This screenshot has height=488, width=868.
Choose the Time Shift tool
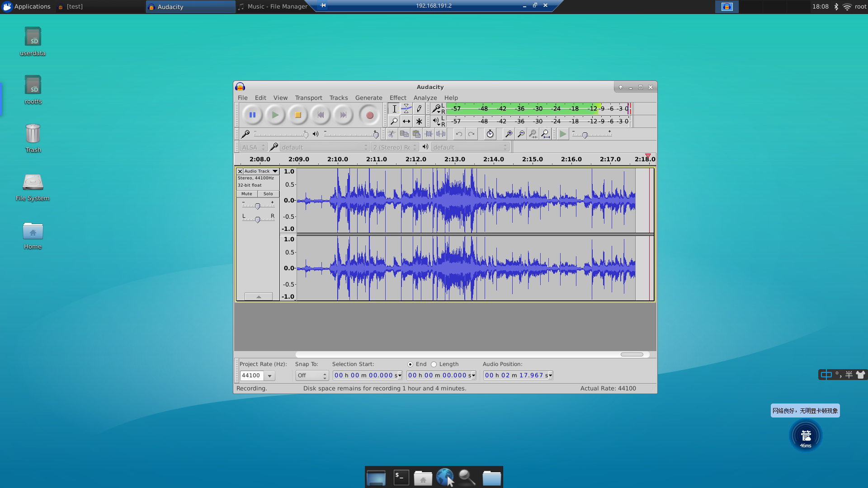[x=406, y=121]
